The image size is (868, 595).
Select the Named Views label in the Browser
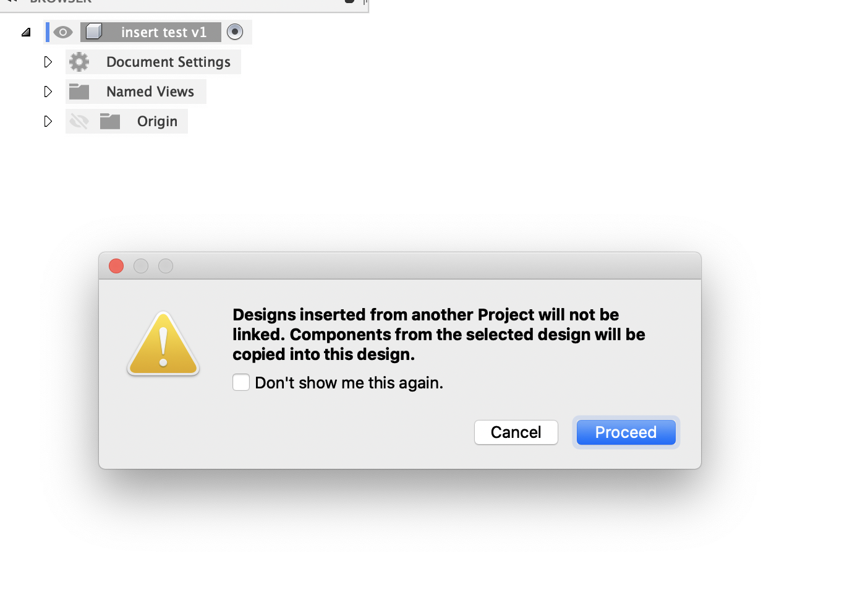click(x=150, y=91)
